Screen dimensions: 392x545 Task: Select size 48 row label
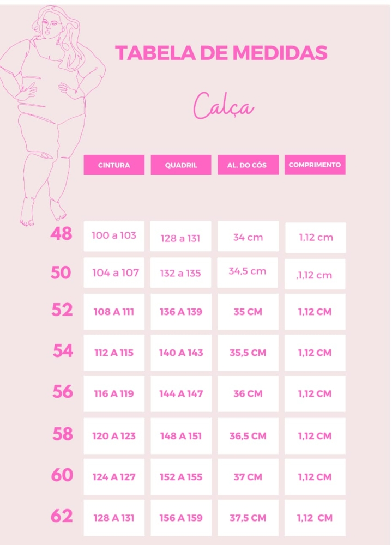61,234
